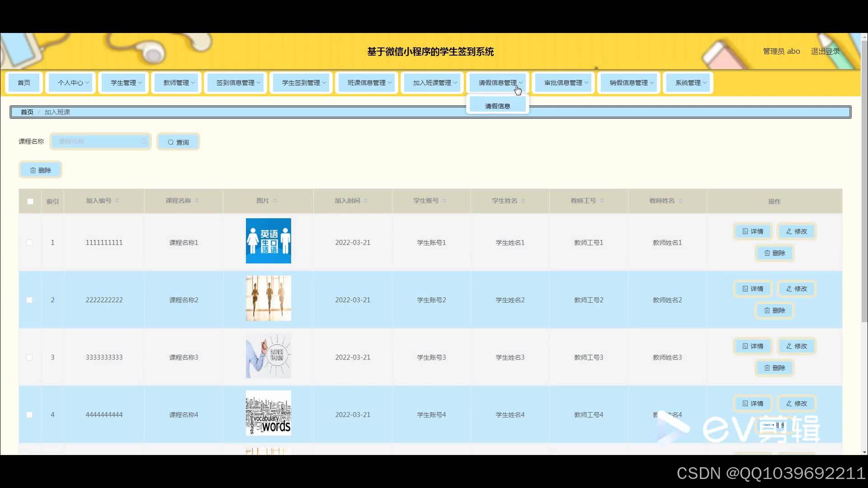Image resolution: width=868 pixels, height=488 pixels.
Task: Click the magnifier icon in the 课程名称 field
Action: click(144, 141)
